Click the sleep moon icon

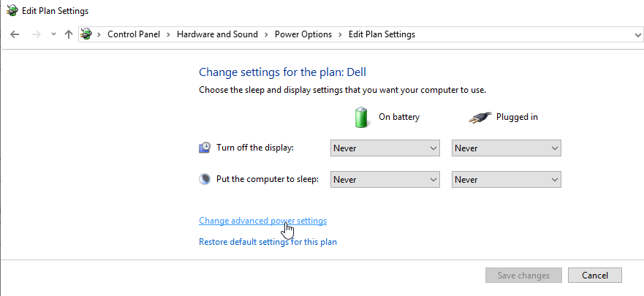click(205, 180)
